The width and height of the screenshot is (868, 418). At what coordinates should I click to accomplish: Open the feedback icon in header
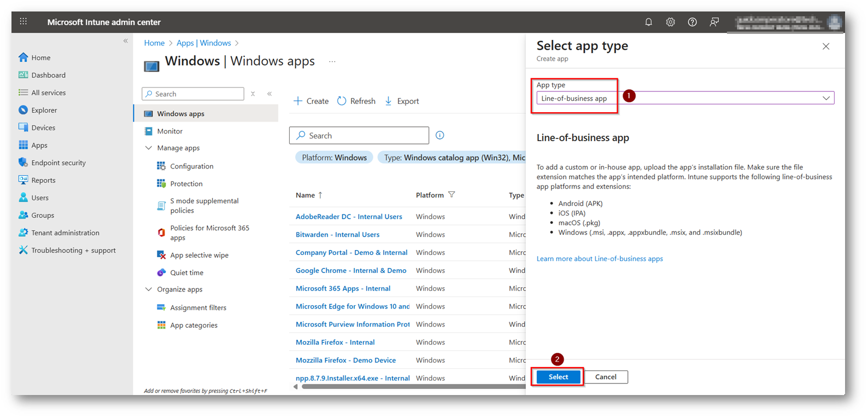[x=714, y=22]
